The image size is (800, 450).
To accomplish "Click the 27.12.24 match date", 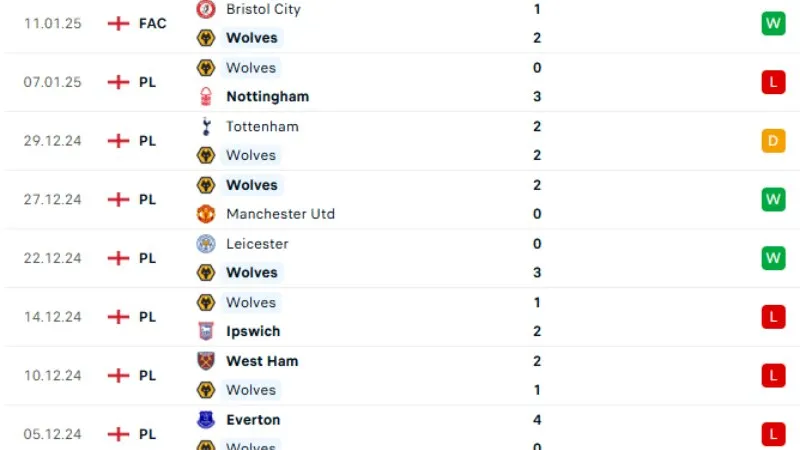I will point(52,199).
